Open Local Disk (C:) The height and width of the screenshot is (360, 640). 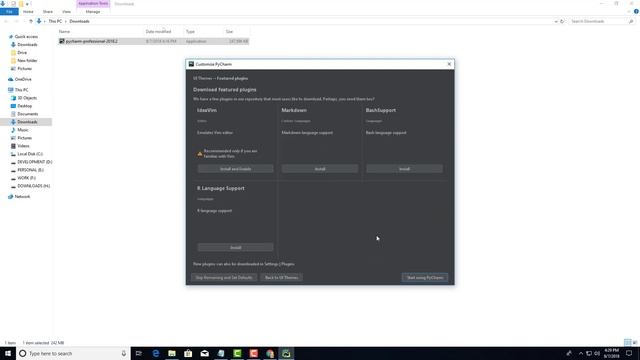30,154
